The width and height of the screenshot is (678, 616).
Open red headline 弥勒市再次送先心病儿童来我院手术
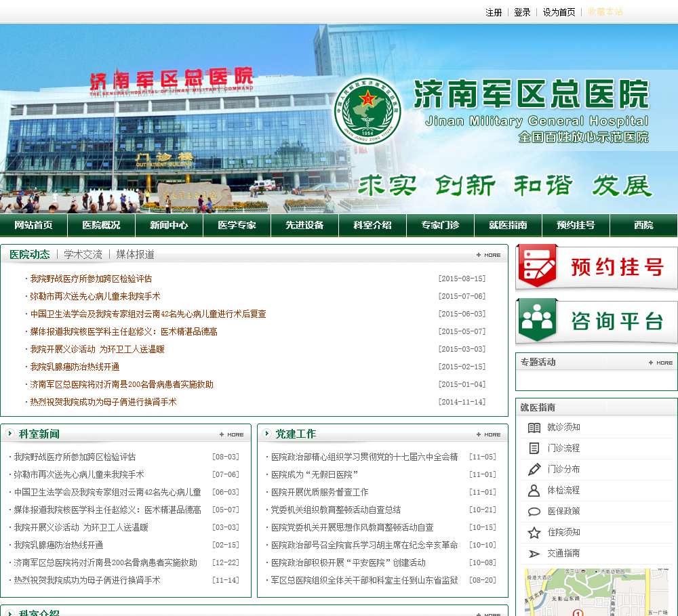pos(95,297)
